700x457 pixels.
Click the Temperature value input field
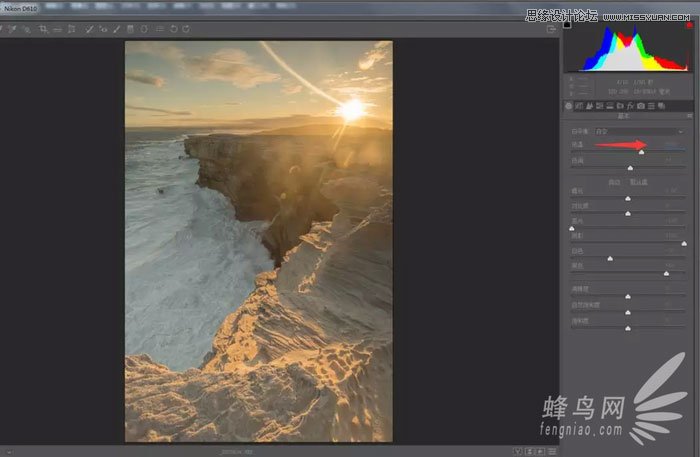tap(672, 145)
